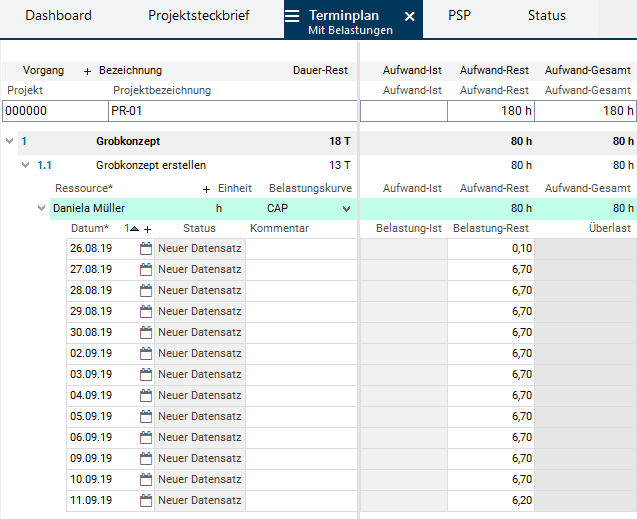Click the Belastung-Rest value 6,20

(522, 500)
